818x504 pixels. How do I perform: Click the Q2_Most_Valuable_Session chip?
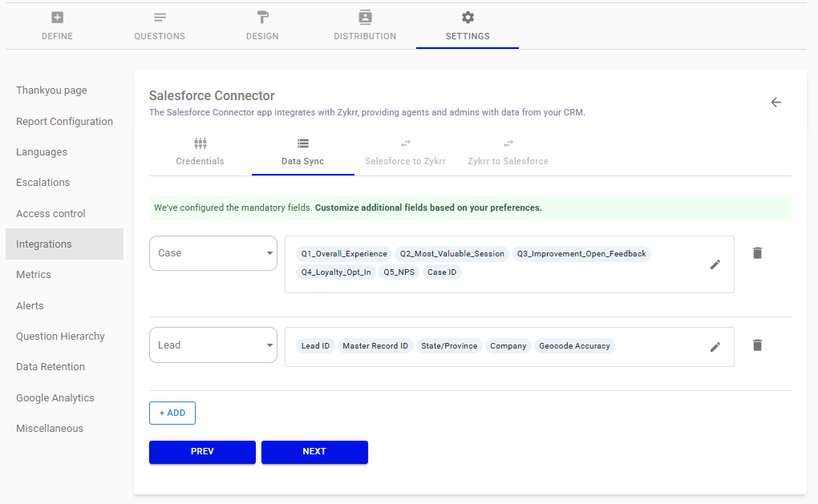point(452,254)
